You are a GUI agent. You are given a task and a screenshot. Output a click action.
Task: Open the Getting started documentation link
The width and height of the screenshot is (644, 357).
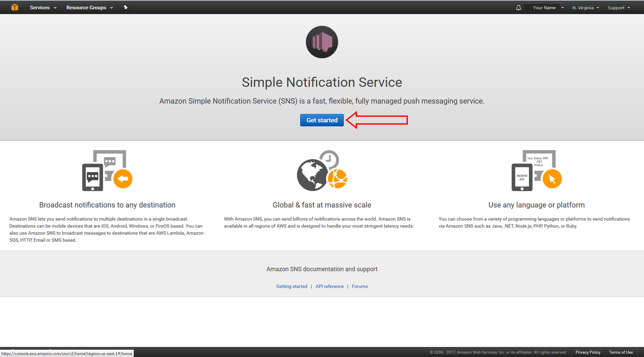292,286
